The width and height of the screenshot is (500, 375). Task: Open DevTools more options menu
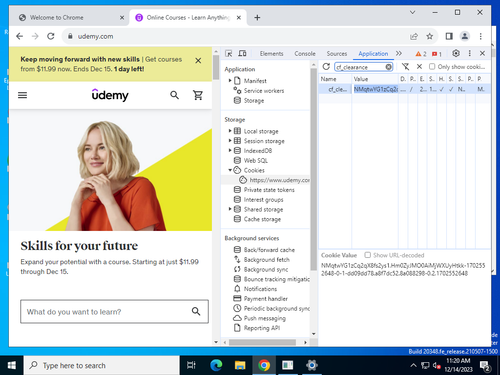(x=469, y=53)
